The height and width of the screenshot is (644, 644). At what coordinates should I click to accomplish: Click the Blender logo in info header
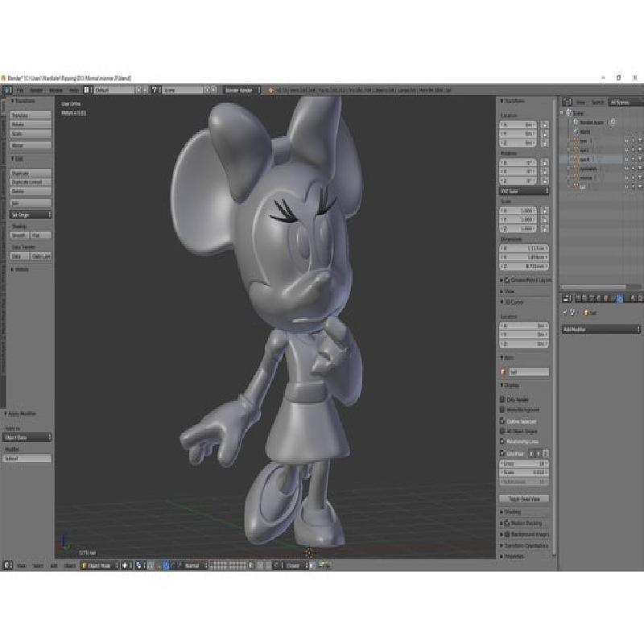[270, 90]
